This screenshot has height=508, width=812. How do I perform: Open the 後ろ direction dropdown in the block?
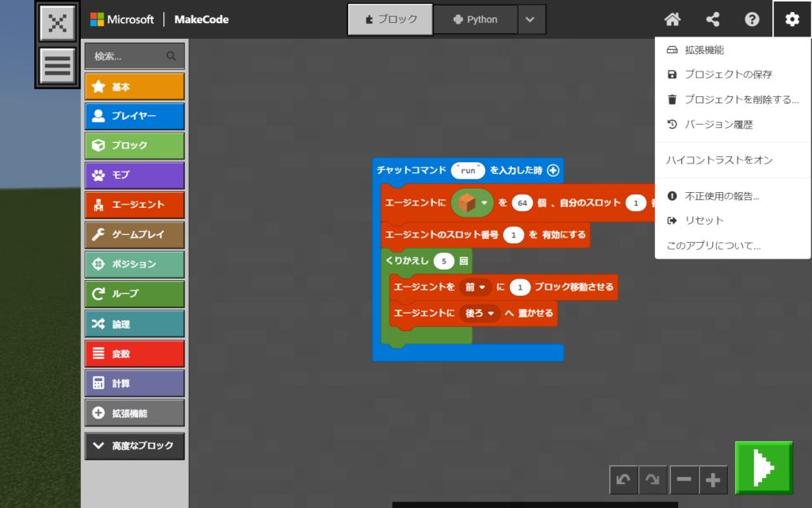[x=480, y=314]
